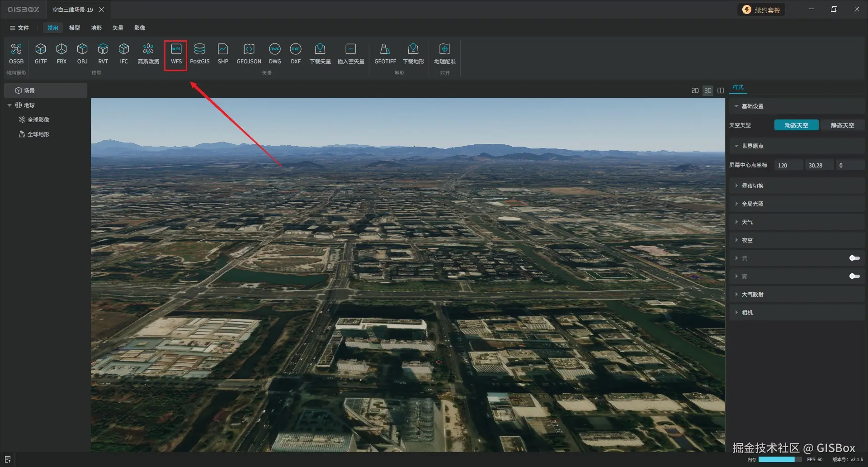Image resolution: width=868 pixels, height=467 pixels.
Task: Import an IFC model
Action: [x=124, y=54]
